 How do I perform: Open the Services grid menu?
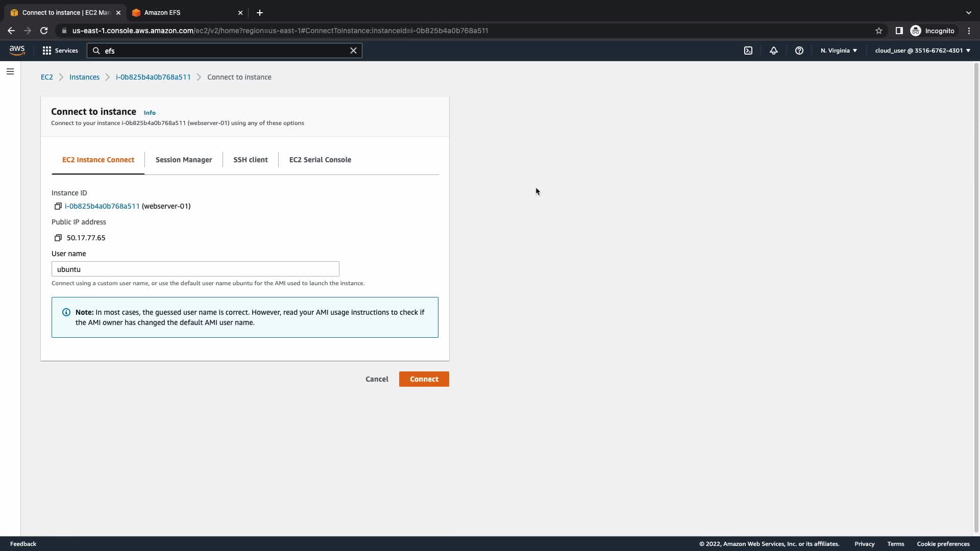click(x=60, y=51)
